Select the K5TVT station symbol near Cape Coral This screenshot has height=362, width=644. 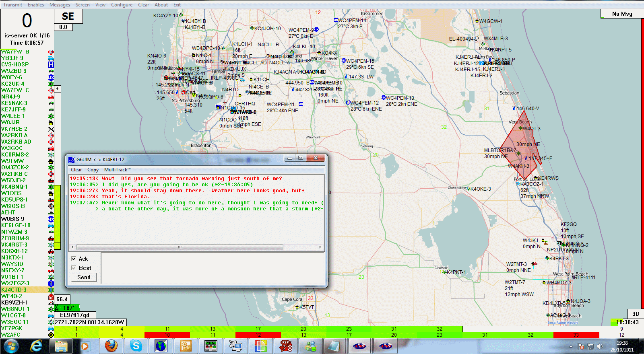click(x=297, y=307)
